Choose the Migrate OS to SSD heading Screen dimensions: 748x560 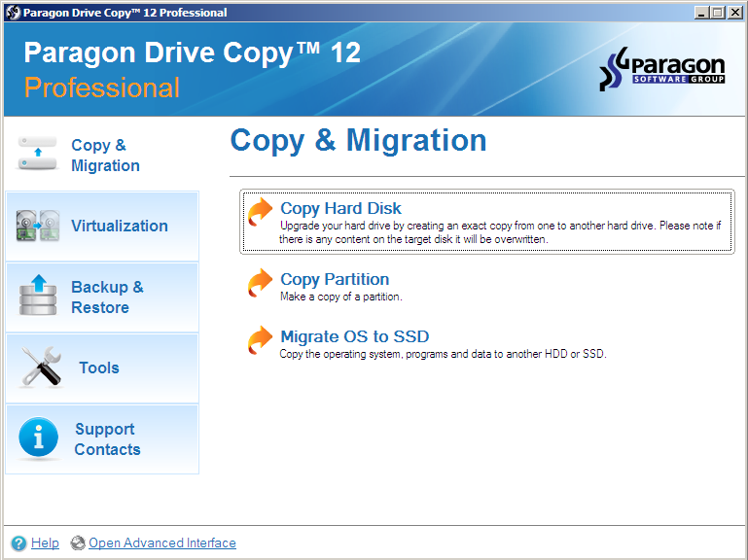click(354, 336)
